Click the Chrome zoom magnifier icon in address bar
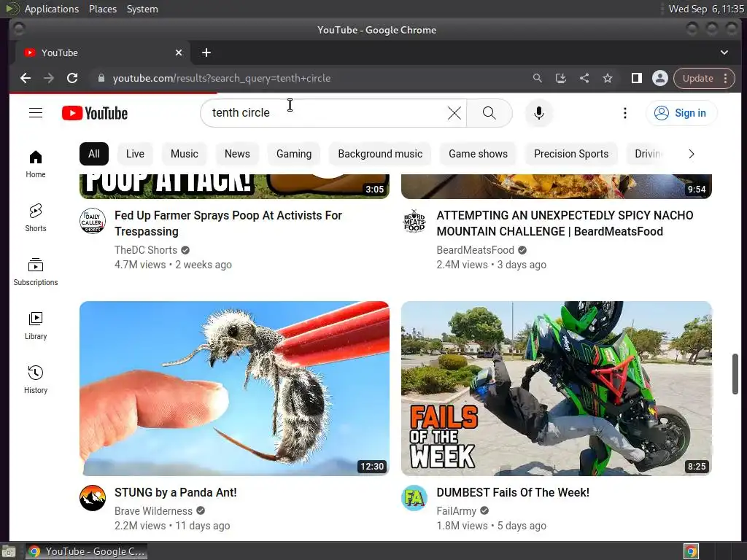Image resolution: width=747 pixels, height=560 pixels. click(x=538, y=78)
